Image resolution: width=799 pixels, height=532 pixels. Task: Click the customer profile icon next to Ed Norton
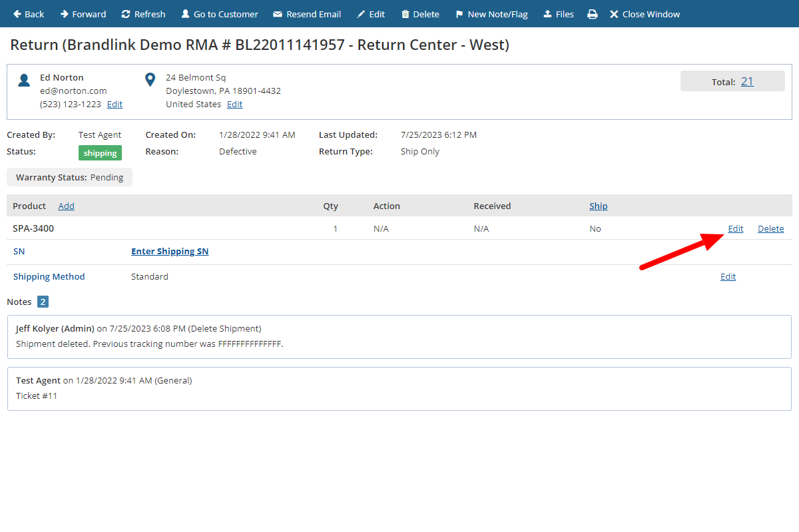(24, 79)
